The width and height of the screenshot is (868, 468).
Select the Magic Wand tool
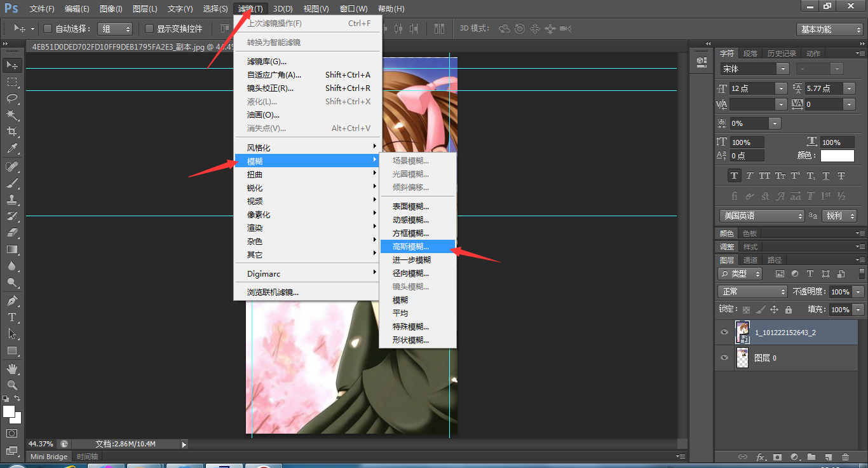[x=12, y=115]
